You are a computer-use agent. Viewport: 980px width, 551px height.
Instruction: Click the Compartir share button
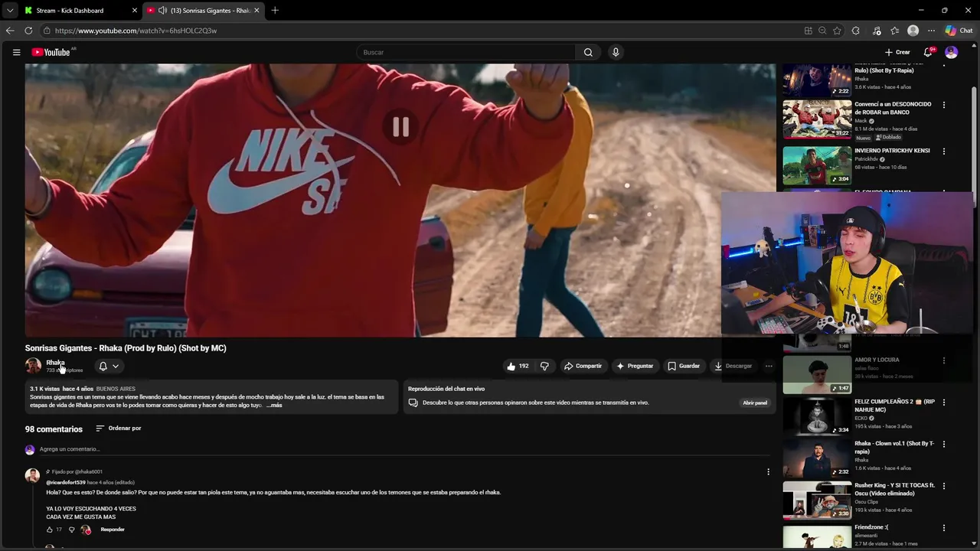tap(583, 366)
